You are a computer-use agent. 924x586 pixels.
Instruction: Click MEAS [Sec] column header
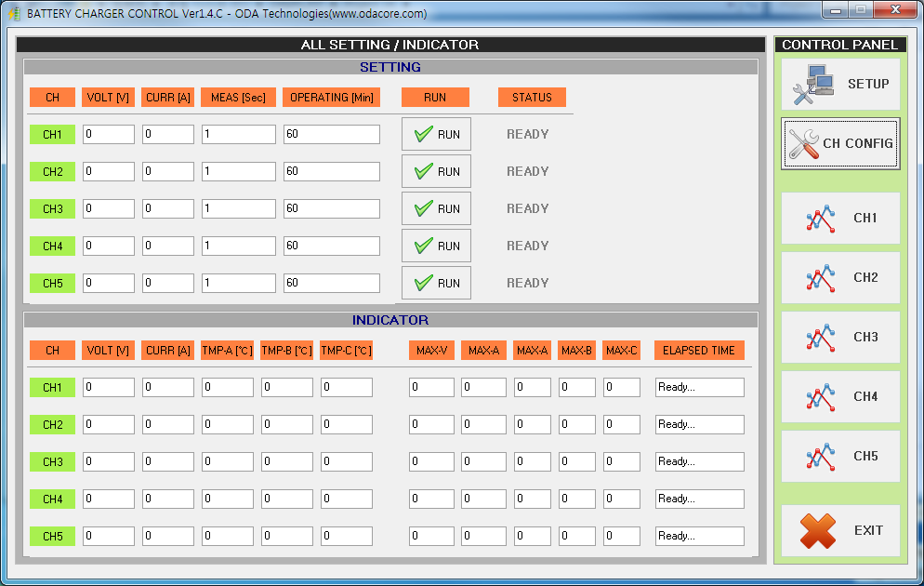coord(239,98)
